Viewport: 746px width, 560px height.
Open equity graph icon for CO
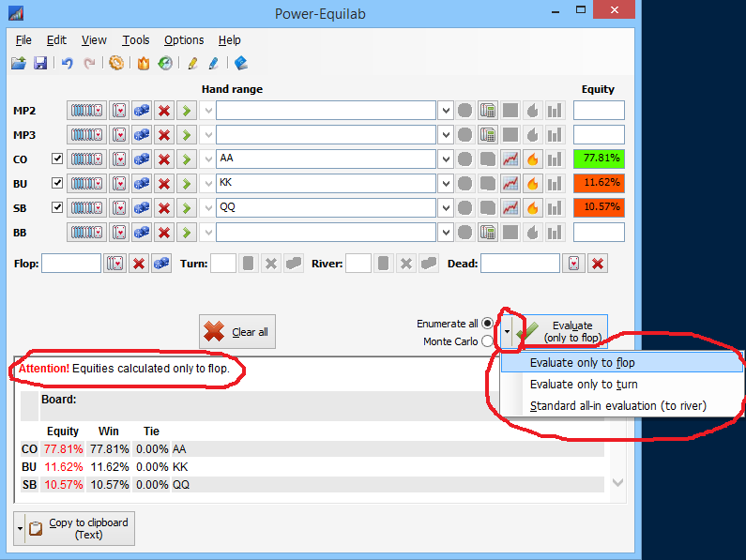click(510, 159)
